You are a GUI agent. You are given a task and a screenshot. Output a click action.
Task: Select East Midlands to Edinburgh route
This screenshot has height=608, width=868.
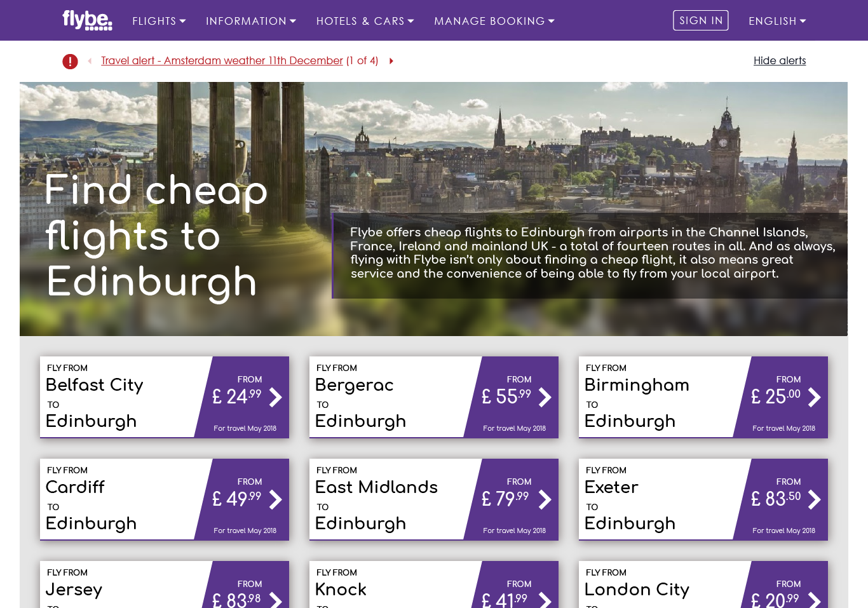pyautogui.click(x=434, y=499)
